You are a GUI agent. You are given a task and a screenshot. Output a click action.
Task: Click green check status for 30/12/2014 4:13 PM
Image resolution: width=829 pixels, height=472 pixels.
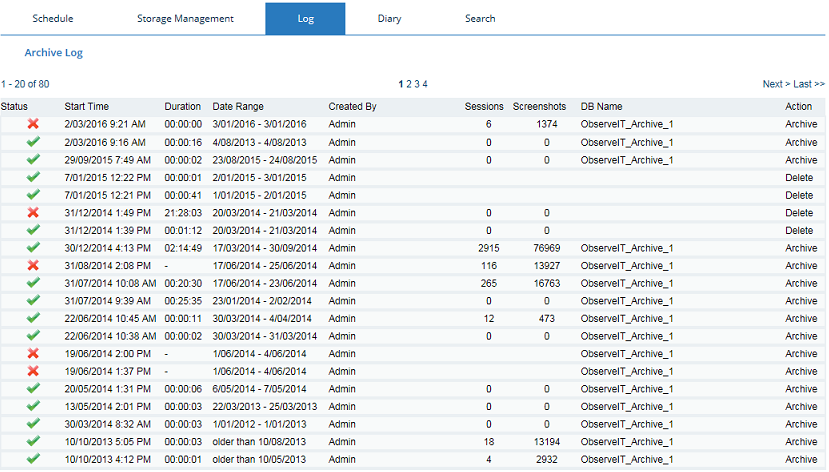tap(33, 247)
